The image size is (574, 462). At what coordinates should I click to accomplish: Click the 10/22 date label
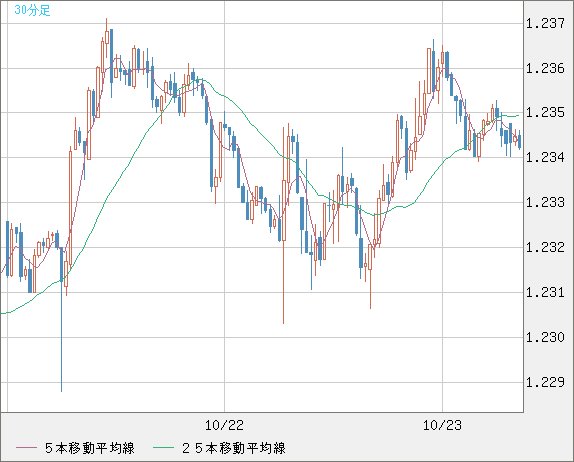224,425
